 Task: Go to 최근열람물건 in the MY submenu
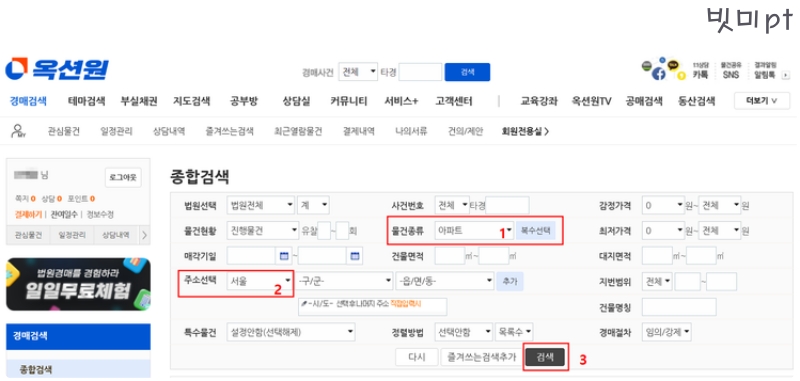pyautogui.click(x=298, y=132)
